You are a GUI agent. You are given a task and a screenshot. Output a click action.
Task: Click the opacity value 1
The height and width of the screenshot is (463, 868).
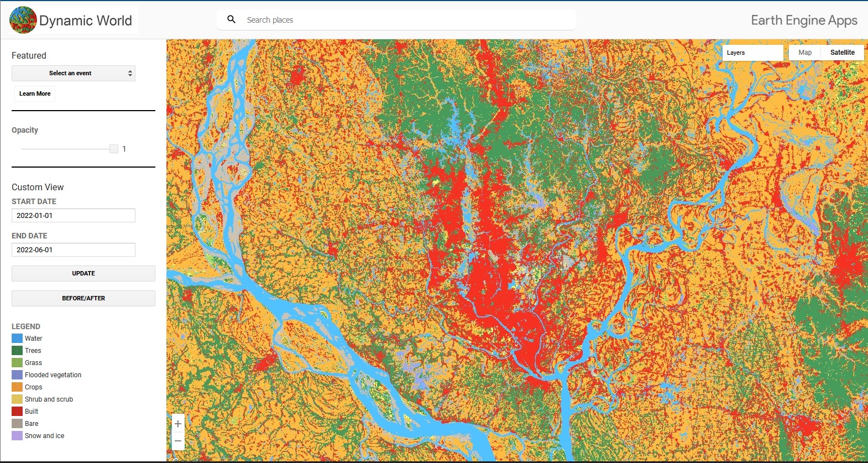[x=124, y=149]
